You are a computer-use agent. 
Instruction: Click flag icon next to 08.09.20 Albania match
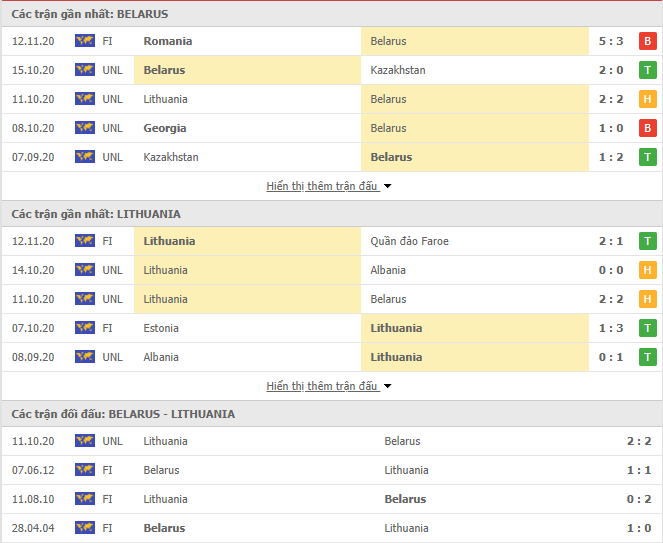[x=85, y=357]
